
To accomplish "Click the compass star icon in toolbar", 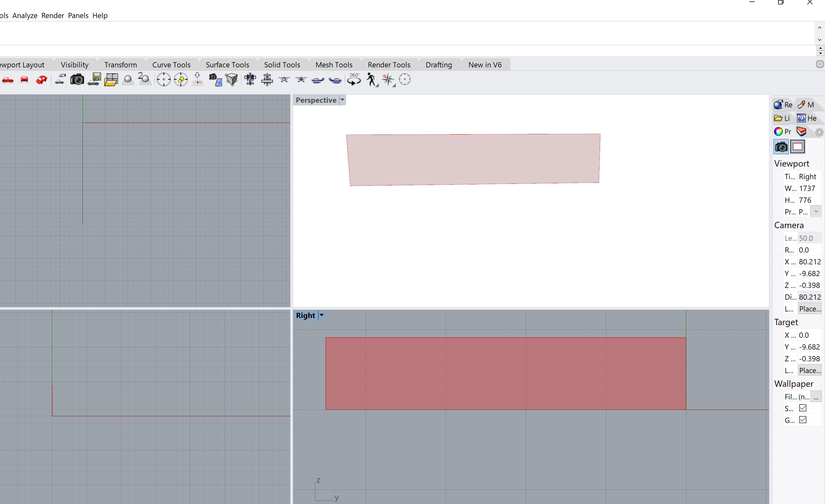I will click(388, 80).
